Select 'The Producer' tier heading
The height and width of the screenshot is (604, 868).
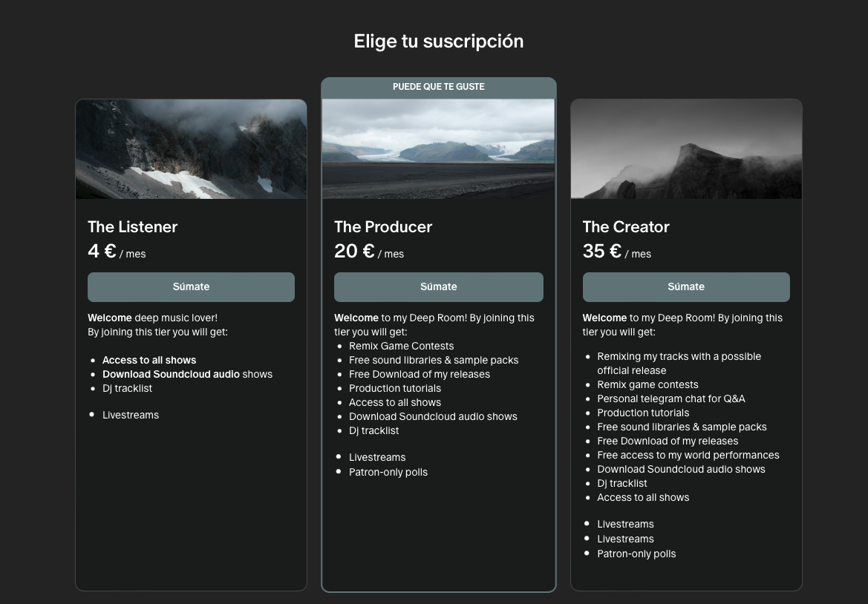382,227
